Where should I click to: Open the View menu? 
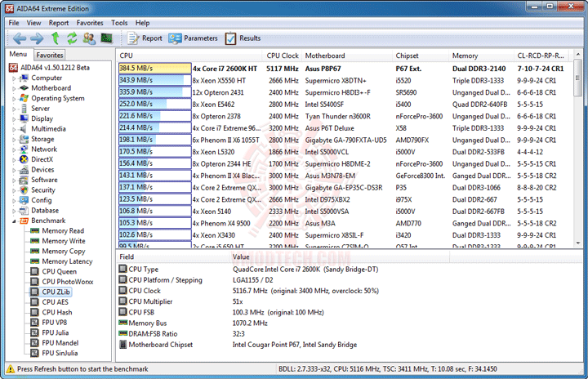(33, 23)
